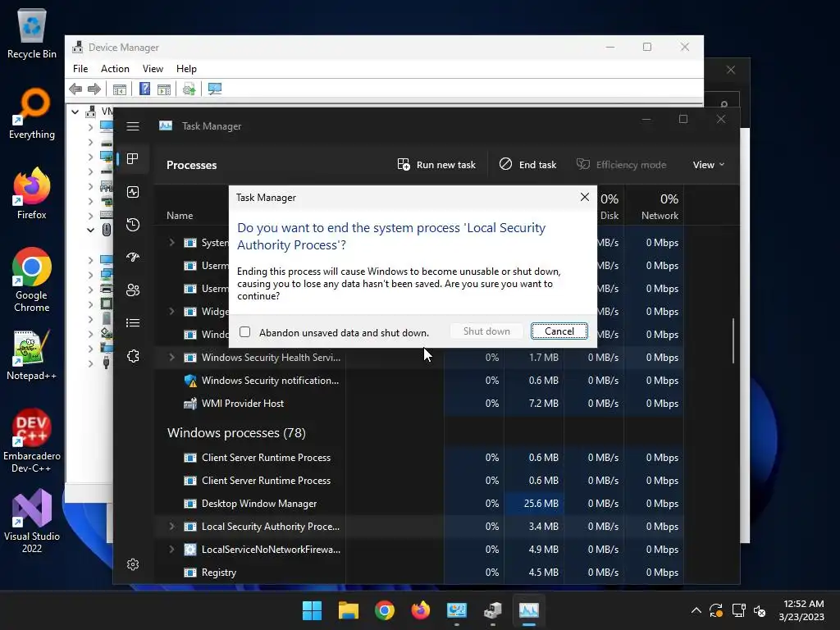The width and height of the screenshot is (840, 630).
Task: Open Action menu in Device Manager
Action: point(115,69)
